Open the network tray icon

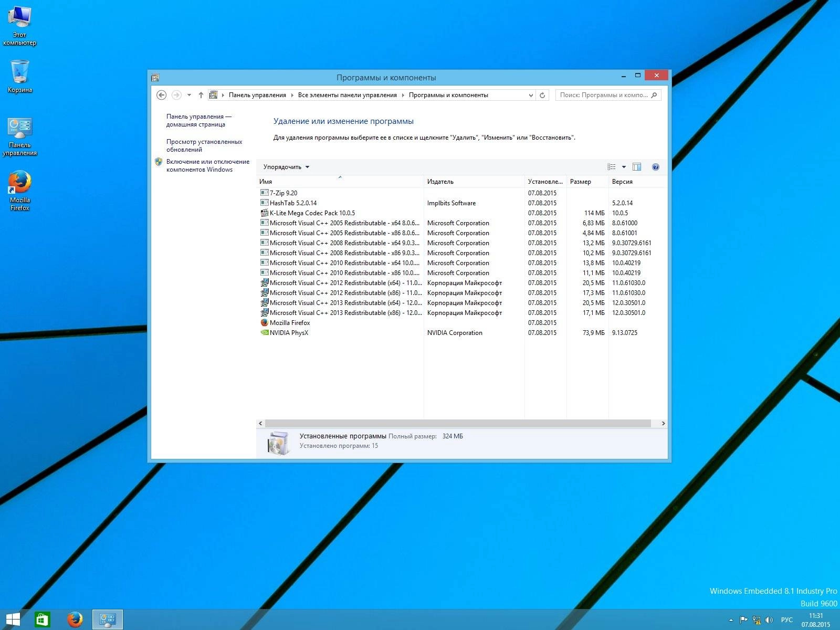click(x=757, y=620)
